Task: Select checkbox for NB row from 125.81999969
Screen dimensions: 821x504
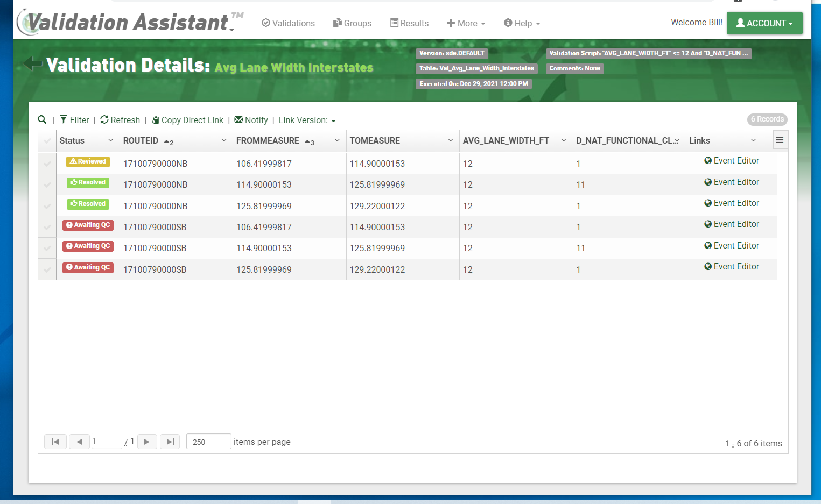Action: point(47,206)
